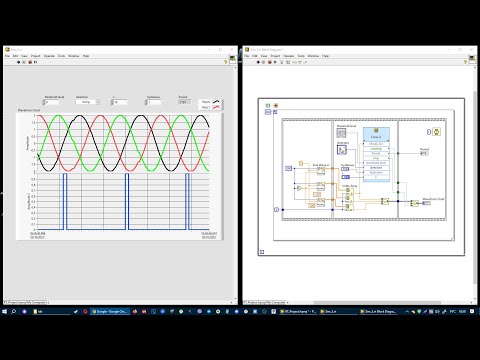Screen dimensions: 480x360
Task: Open View menu in block diagram window
Action: (264, 56)
